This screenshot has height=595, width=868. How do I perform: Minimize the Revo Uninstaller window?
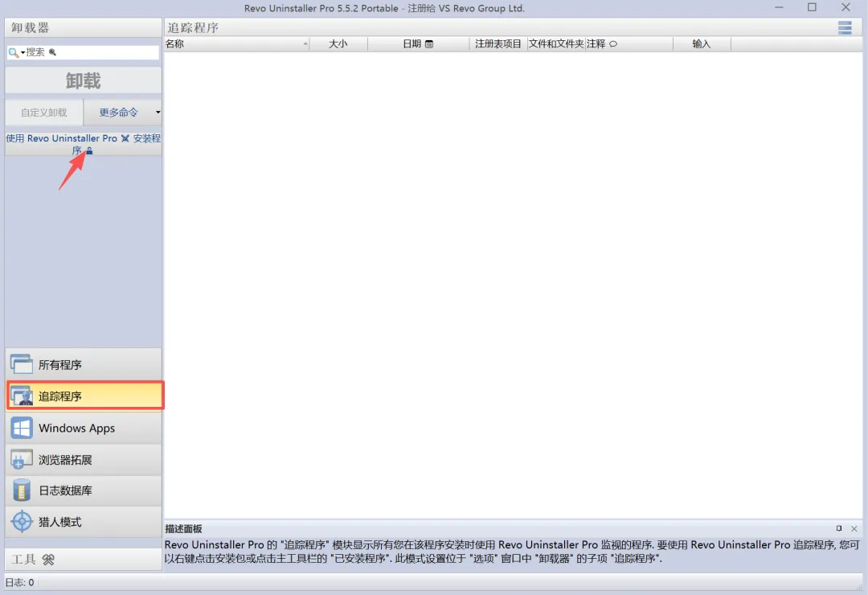779,8
